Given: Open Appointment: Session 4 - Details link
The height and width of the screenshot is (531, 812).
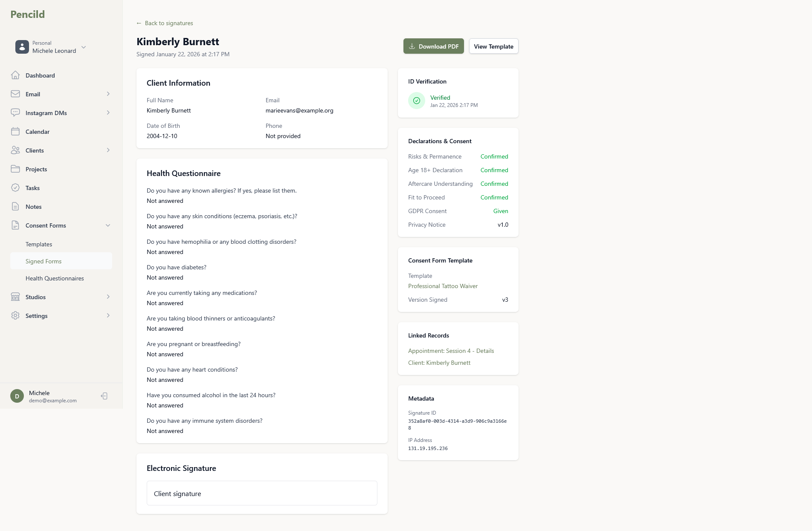Looking at the screenshot, I should (x=451, y=351).
